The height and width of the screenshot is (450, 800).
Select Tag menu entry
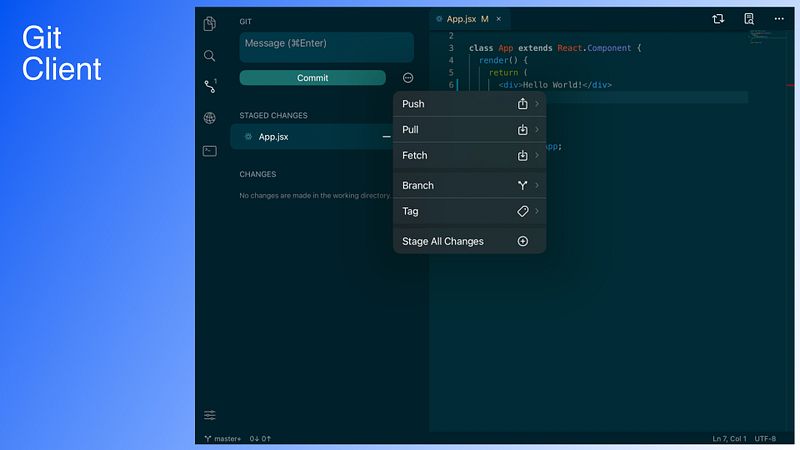pyautogui.click(x=469, y=211)
